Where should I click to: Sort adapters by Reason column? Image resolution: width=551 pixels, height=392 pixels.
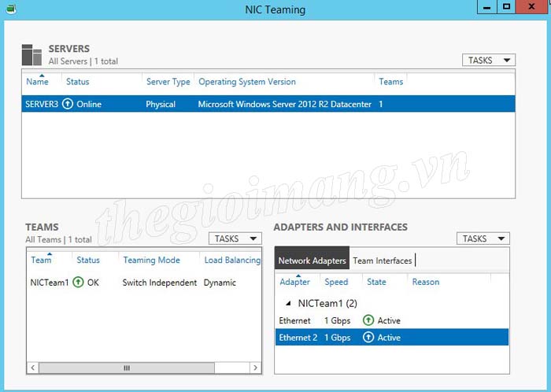click(426, 282)
